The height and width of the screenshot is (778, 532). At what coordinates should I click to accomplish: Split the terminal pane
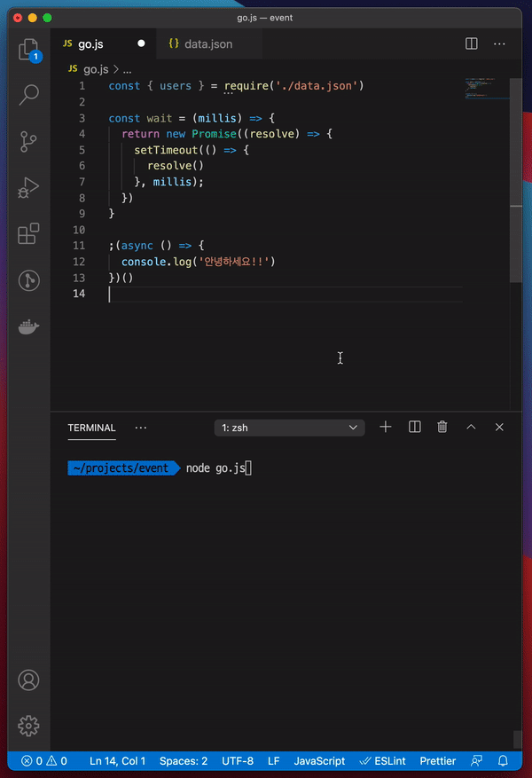click(x=414, y=427)
